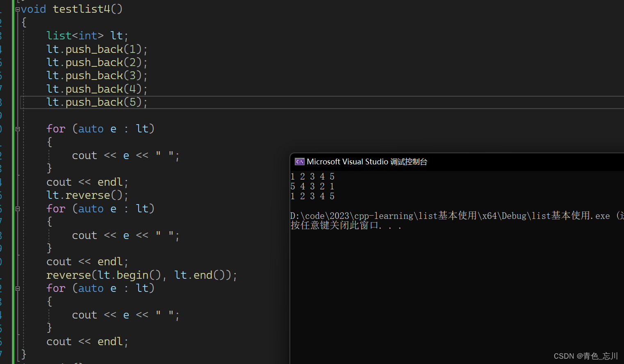
Task: Click the highlighted lt.push_back(5) line
Action: click(x=97, y=102)
